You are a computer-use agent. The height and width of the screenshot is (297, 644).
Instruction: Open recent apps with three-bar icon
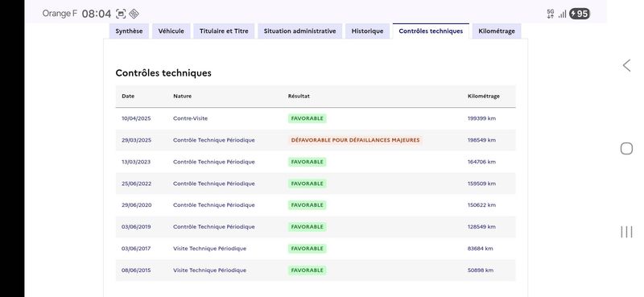[x=626, y=232]
